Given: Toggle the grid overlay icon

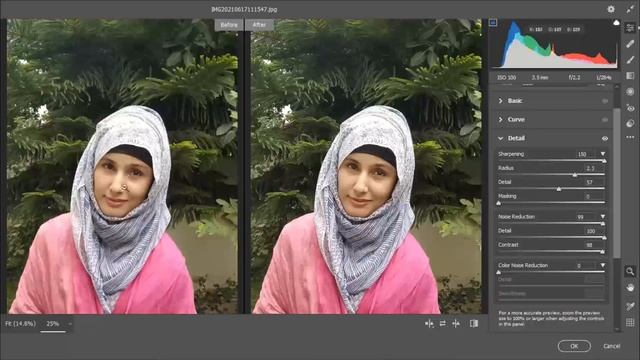Looking at the screenshot, I should 630,322.
